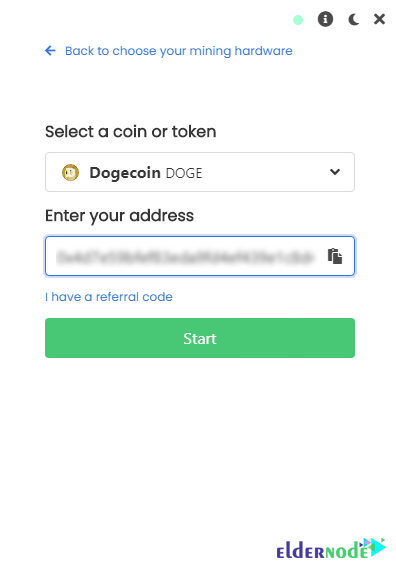Go back to choose your mining hardware

(x=179, y=51)
